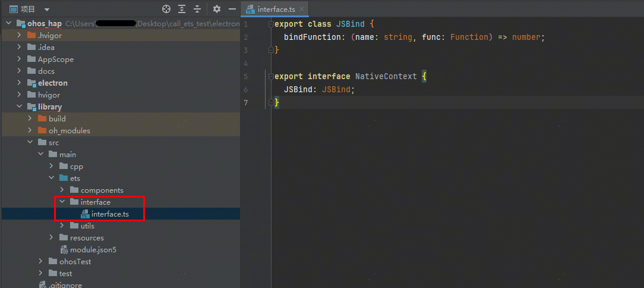Expand the ohosTest folder
The height and width of the screenshot is (288, 644).
40,262
